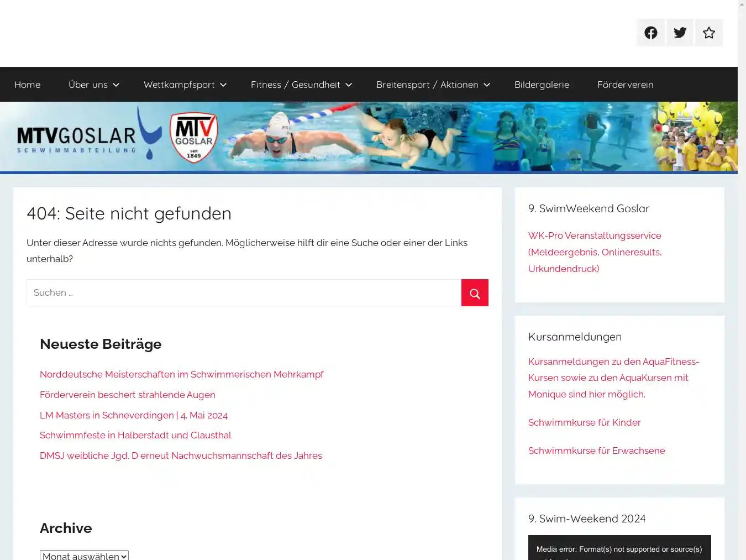Open the Facebook page via its icon
The width and height of the screenshot is (746, 560).
[x=650, y=33]
